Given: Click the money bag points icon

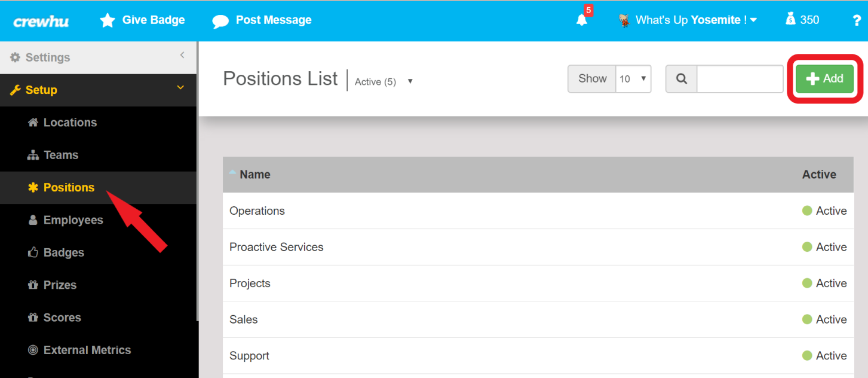Looking at the screenshot, I should tap(791, 19).
